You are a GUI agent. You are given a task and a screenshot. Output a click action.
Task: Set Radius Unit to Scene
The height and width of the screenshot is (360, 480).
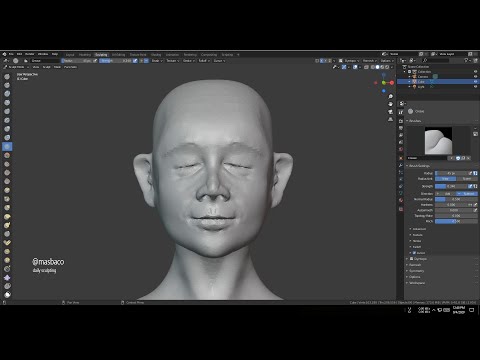(x=467, y=179)
